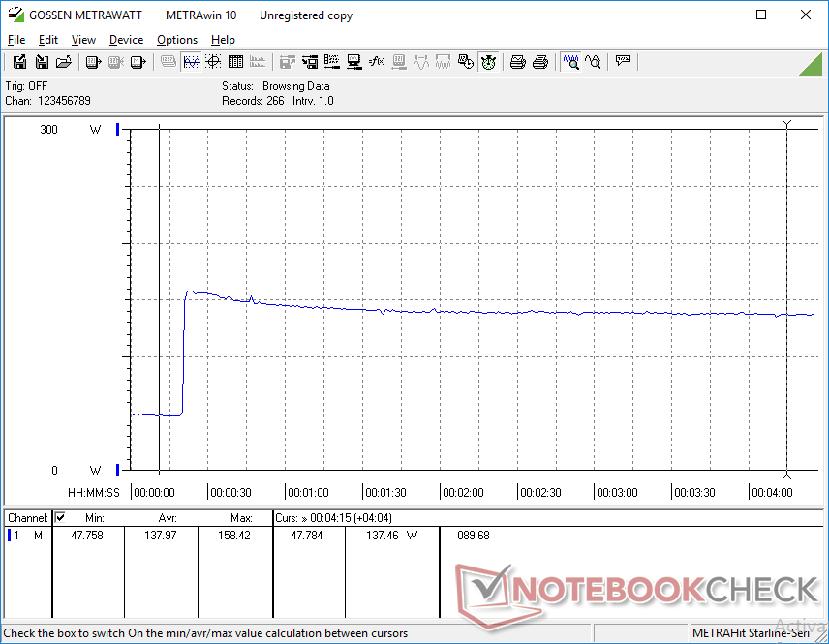The image size is (829, 644).
Task: Click the HH:MM:SS axis label
Action: (x=94, y=492)
